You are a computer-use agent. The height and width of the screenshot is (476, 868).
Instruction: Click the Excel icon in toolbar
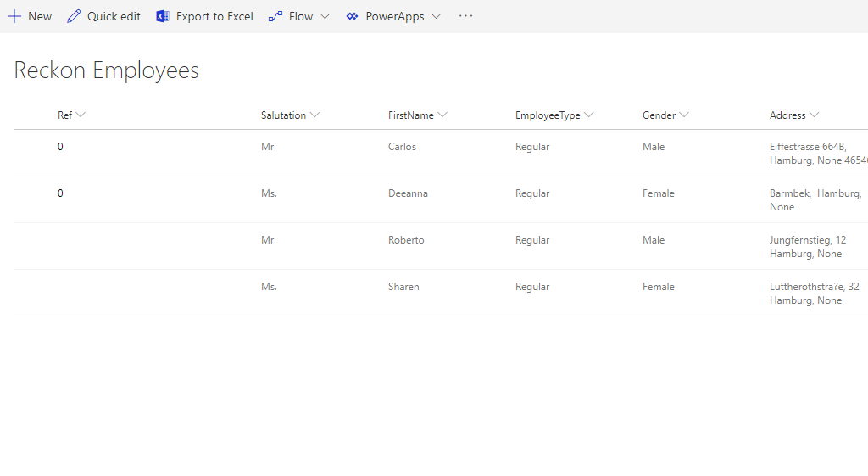(163, 16)
